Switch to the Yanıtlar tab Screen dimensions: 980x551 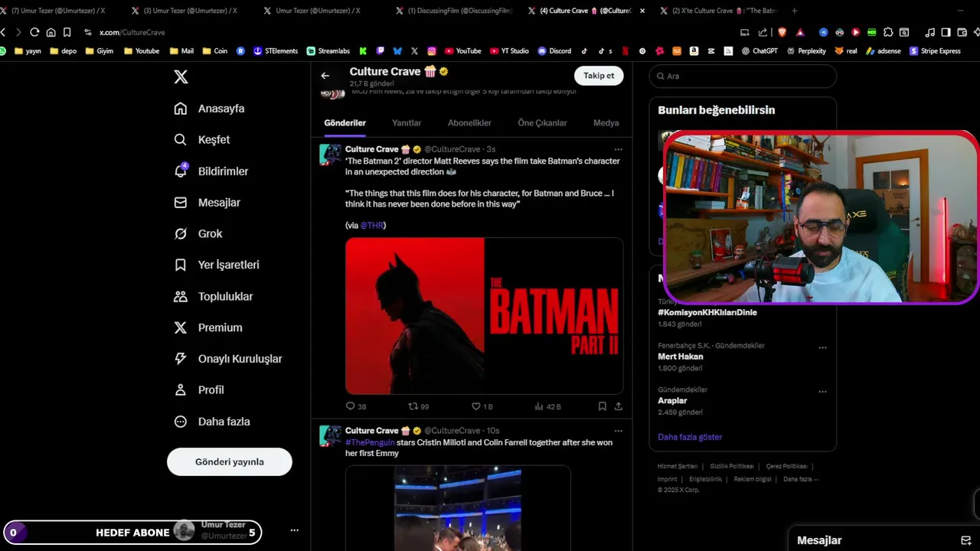pos(407,123)
